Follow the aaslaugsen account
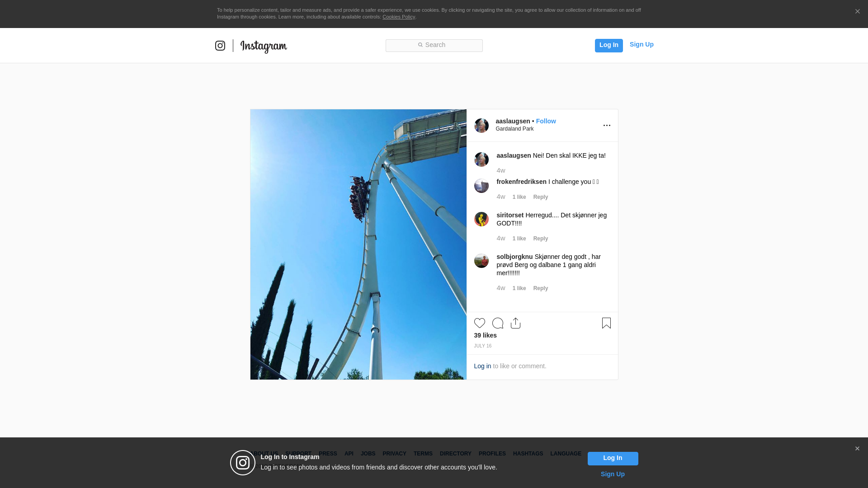 [546, 121]
